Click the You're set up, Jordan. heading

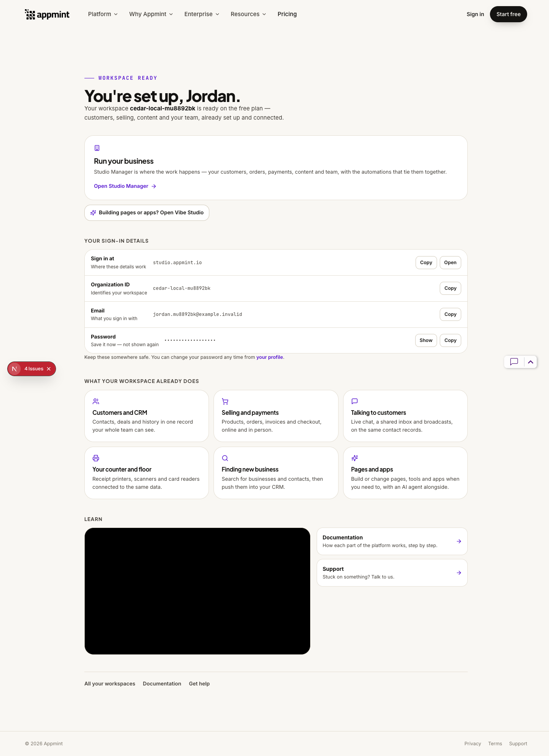tap(162, 96)
